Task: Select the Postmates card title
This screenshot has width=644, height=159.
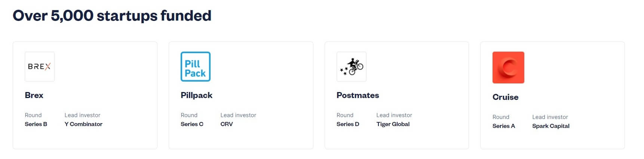Action: [358, 95]
